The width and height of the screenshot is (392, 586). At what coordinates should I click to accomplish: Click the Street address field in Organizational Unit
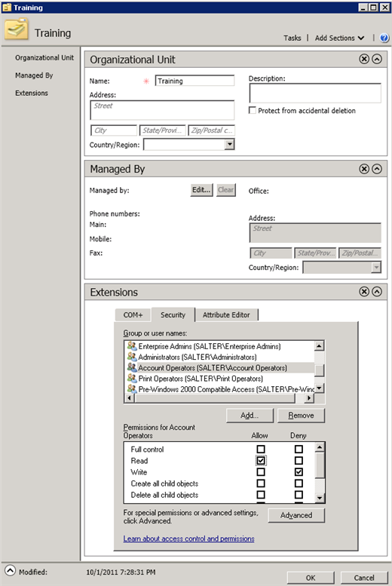(162, 110)
